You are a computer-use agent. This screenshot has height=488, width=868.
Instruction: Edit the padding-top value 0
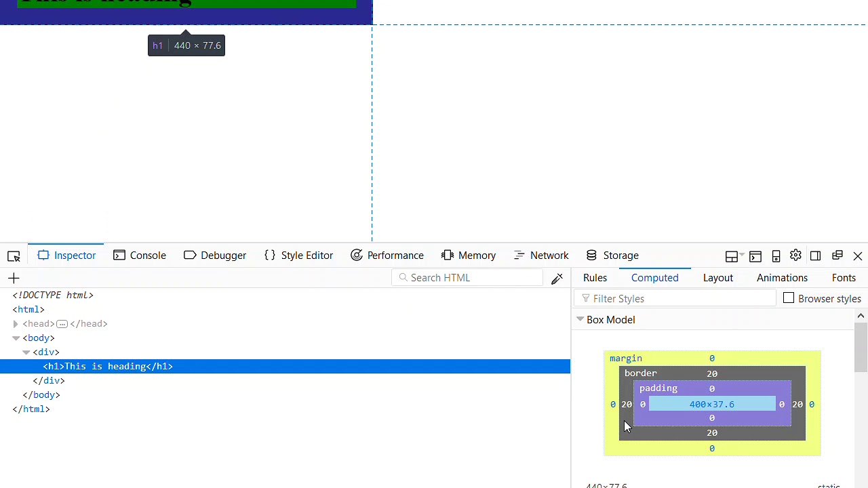(x=712, y=389)
